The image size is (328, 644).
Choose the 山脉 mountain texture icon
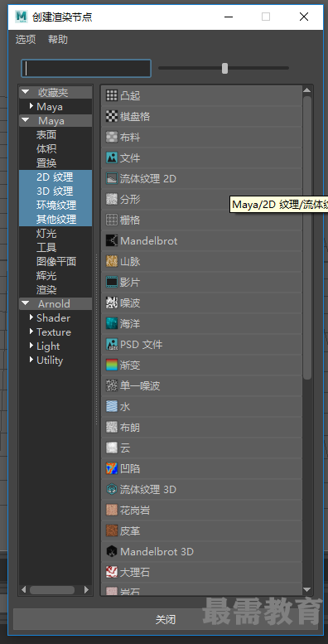[112, 262]
